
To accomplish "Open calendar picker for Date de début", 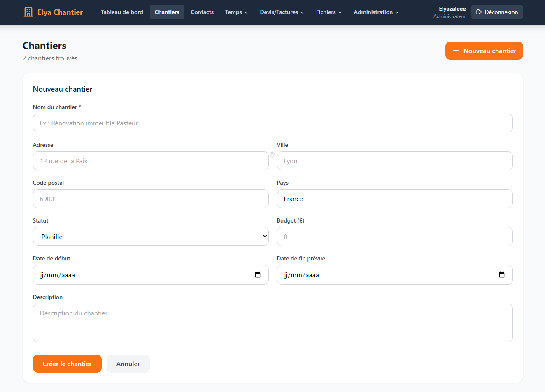I will 258,275.
